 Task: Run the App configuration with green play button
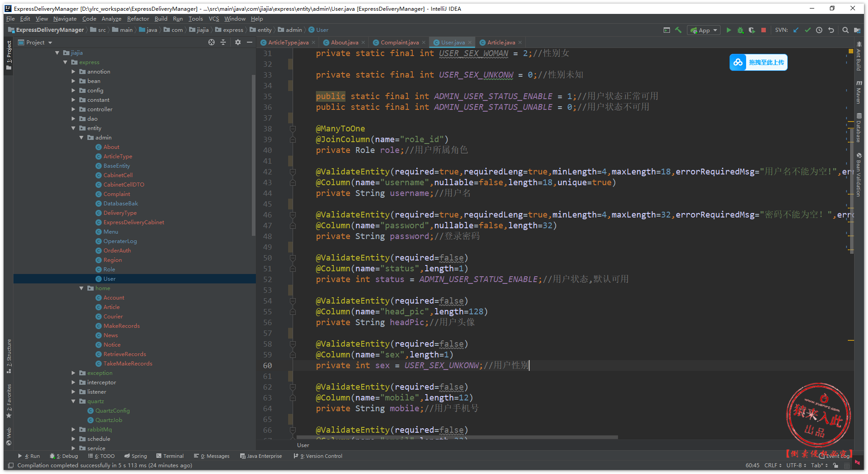coord(729,30)
